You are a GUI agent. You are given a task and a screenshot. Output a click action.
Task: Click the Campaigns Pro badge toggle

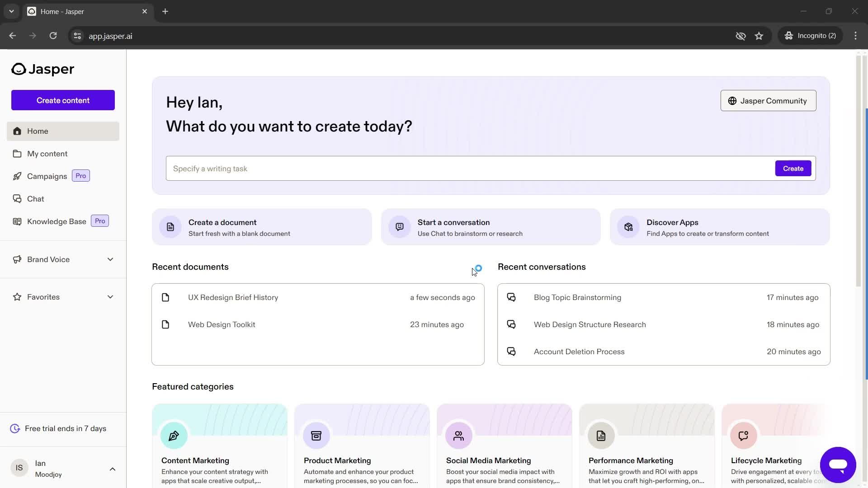[x=80, y=176]
